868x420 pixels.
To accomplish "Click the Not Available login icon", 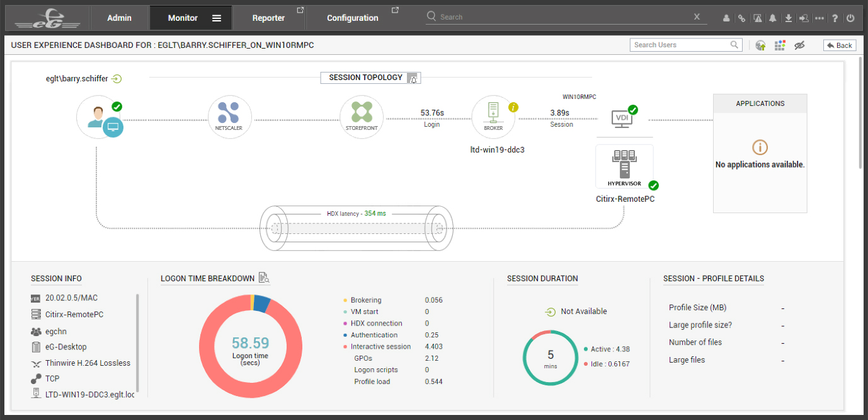I will coord(551,312).
